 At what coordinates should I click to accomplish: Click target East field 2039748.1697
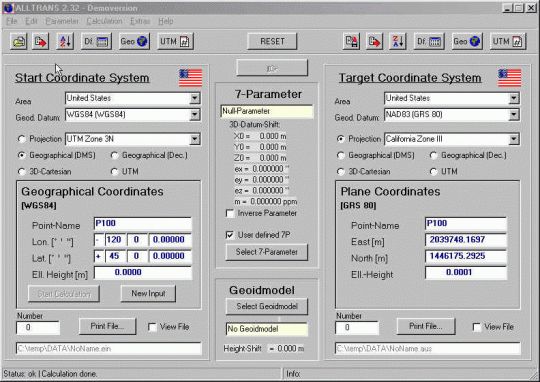[x=466, y=240]
